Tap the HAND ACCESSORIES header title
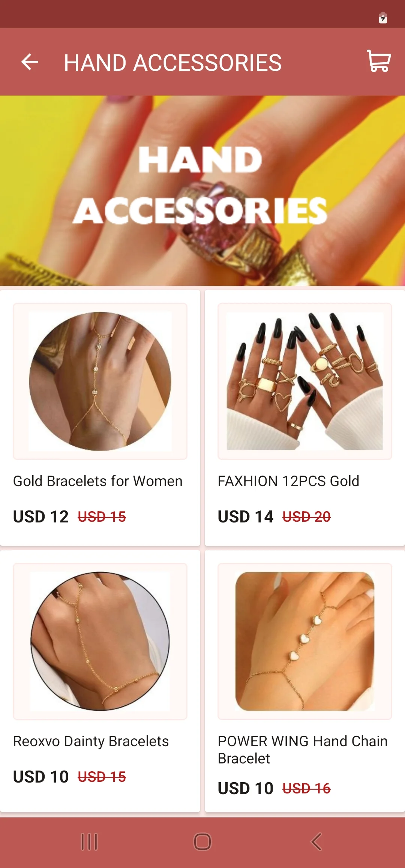This screenshot has width=405, height=868. coord(172,63)
